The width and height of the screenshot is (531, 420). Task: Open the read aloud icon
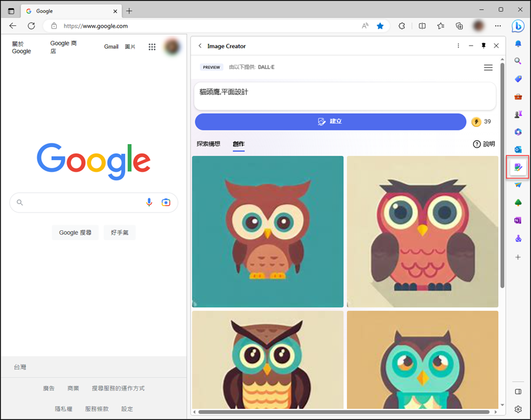pyautogui.click(x=365, y=26)
